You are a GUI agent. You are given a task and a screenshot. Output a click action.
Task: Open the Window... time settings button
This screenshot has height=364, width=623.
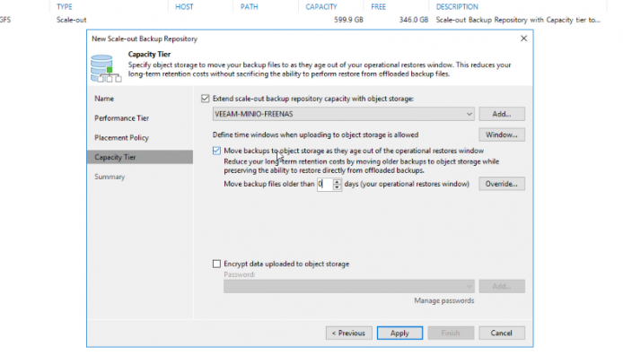pyautogui.click(x=502, y=135)
